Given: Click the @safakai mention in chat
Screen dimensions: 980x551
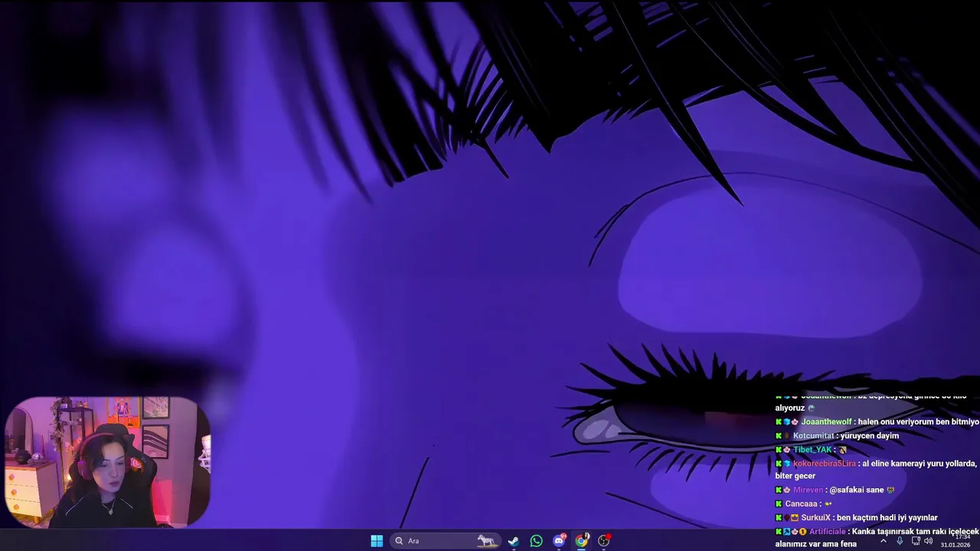Looking at the screenshot, I should pos(846,490).
